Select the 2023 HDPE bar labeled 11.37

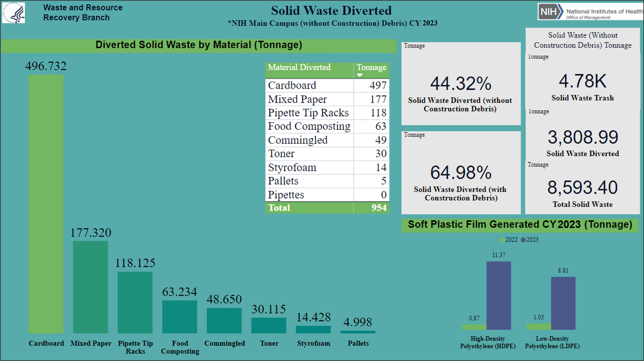coord(499,295)
